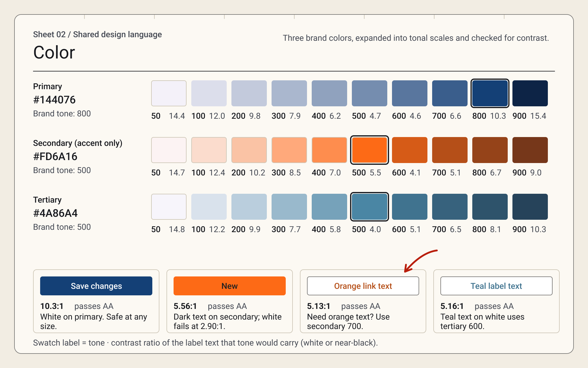Select Primary 900 swatch

[530, 93]
